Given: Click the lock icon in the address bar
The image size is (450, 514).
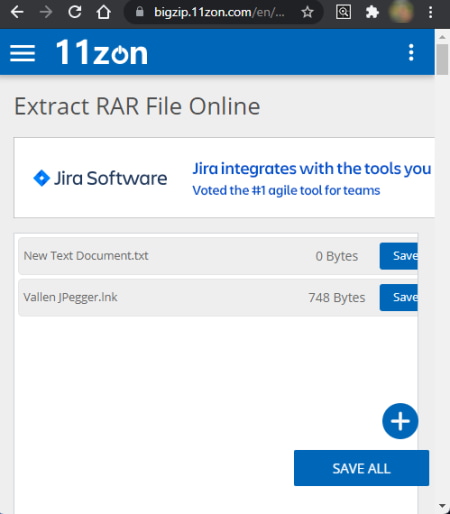Looking at the screenshot, I should coord(140,12).
